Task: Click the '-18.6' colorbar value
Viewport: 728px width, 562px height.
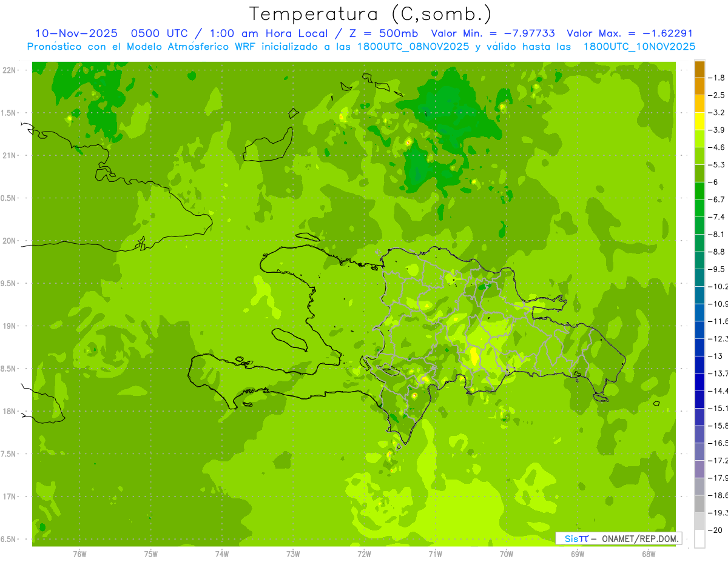Action: pyautogui.click(x=718, y=495)
